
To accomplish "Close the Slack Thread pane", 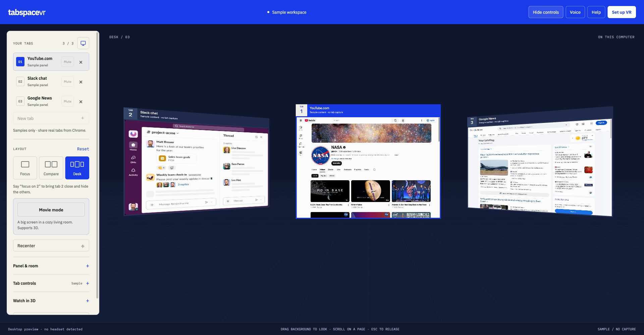I will point(261,137).
